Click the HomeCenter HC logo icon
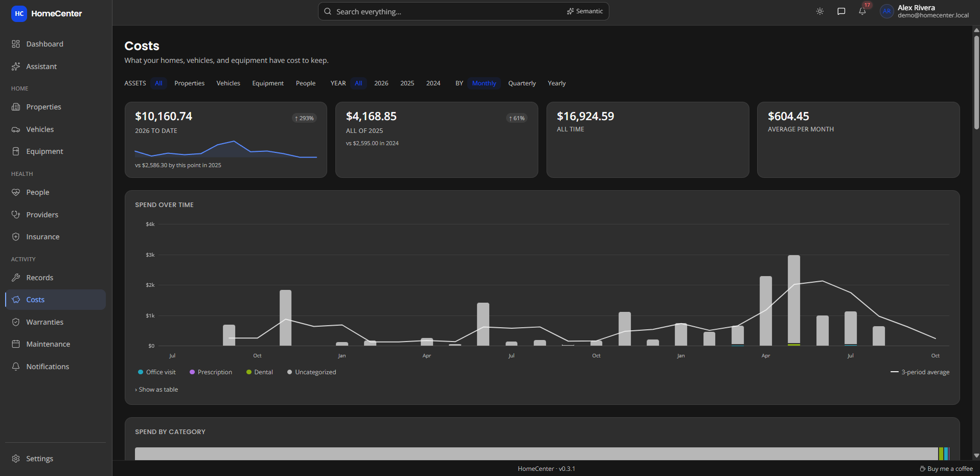 (19, 14)
